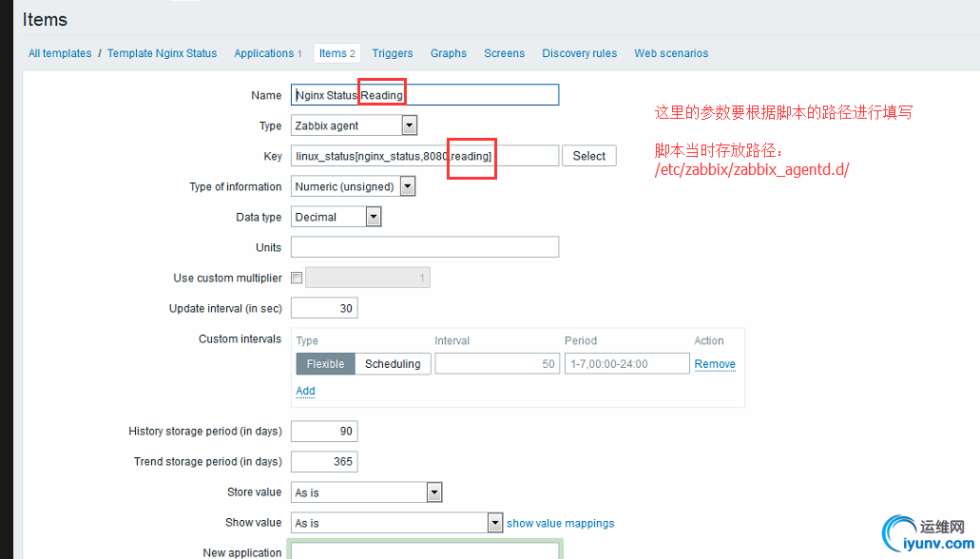Select the Scheduling interval type
Image resolution: width=980 pixels, height=559 pixels.
tap(393, 364)
